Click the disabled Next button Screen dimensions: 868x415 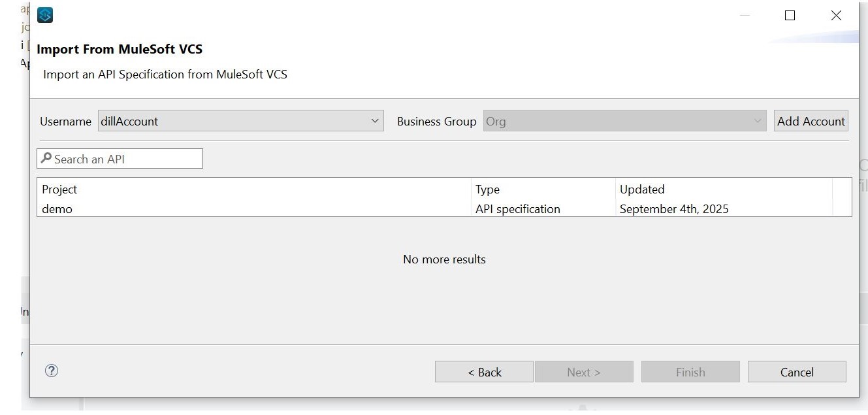tap(583, 371)
